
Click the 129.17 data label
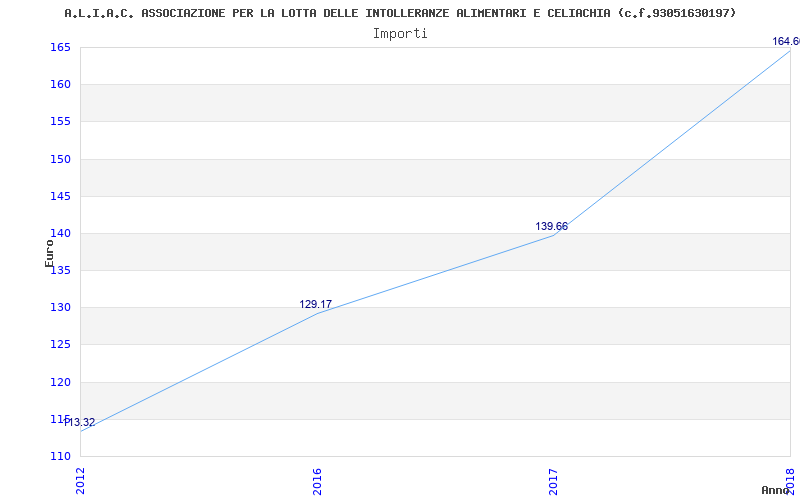point(315,305)
